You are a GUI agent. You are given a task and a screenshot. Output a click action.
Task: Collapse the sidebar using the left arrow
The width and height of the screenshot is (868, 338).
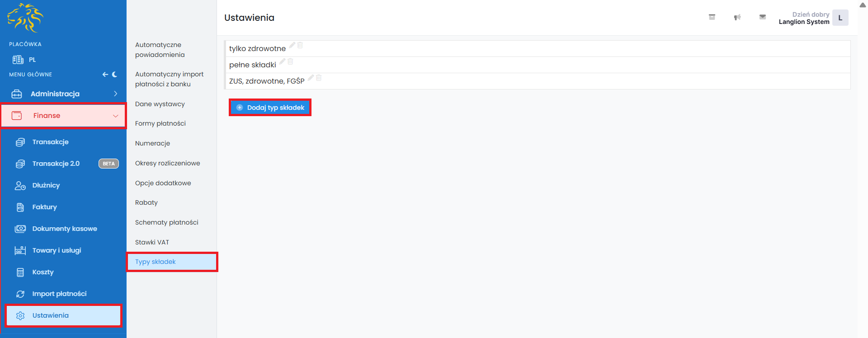[x=105, y=75]
